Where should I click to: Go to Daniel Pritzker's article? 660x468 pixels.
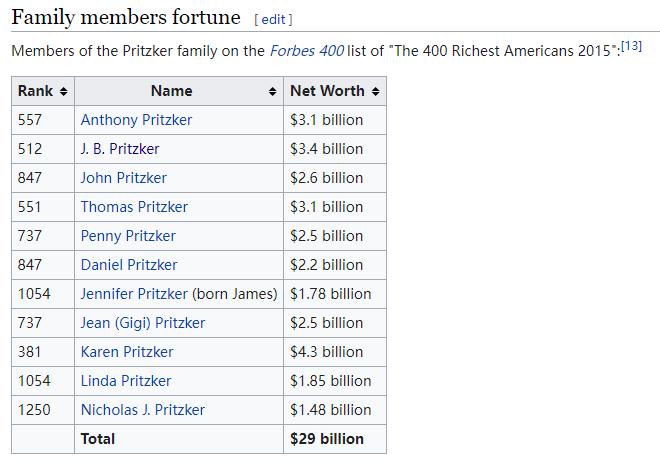click(129, 265)
